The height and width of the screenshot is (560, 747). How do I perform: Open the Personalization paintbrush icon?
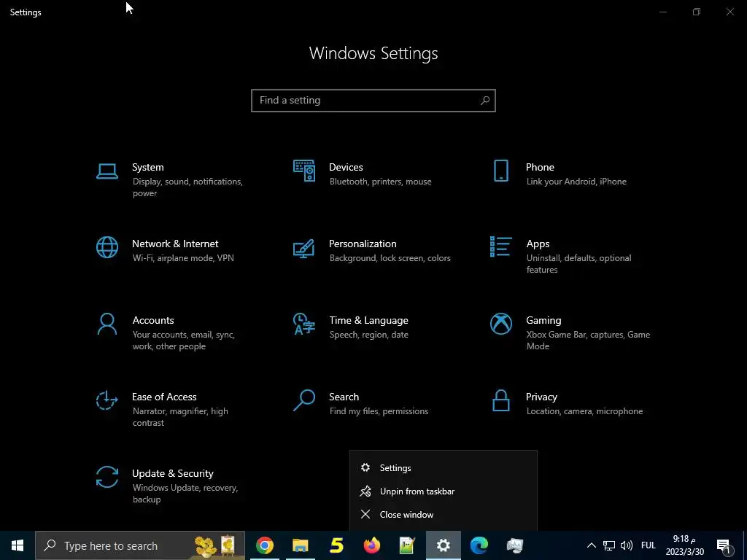pos(303,248)
